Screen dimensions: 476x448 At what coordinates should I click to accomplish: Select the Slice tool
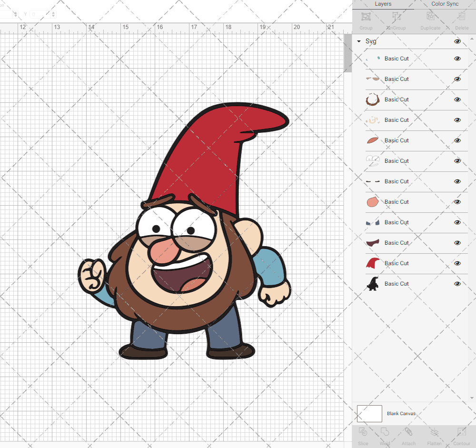(x=363, y=432)
